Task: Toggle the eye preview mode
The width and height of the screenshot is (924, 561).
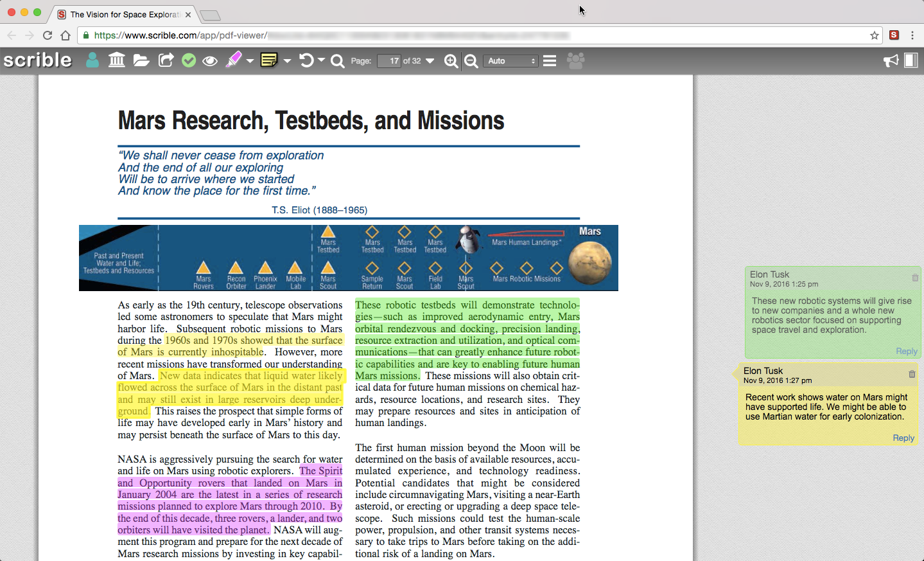Action: click(x=210, y=60)
